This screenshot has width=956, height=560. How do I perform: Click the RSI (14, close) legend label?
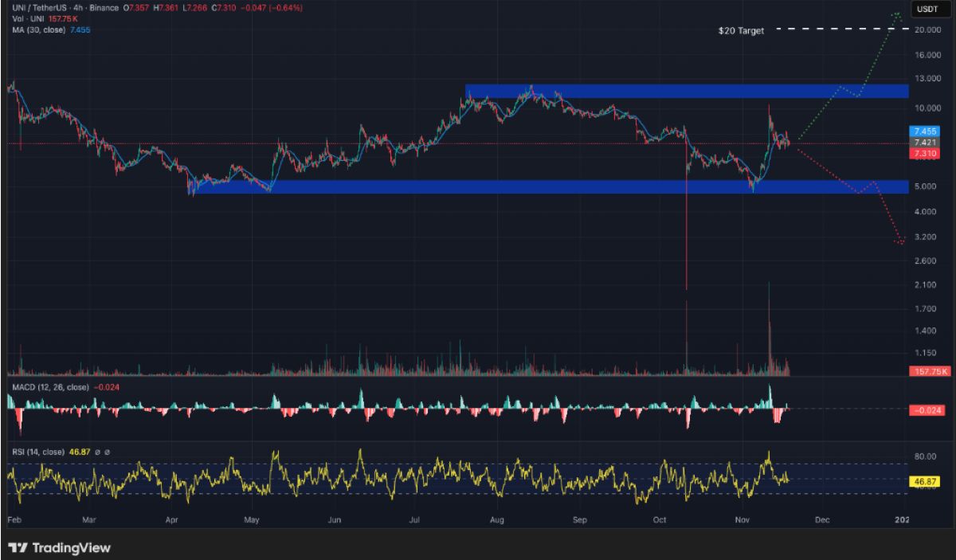click(x=37, y=452)
